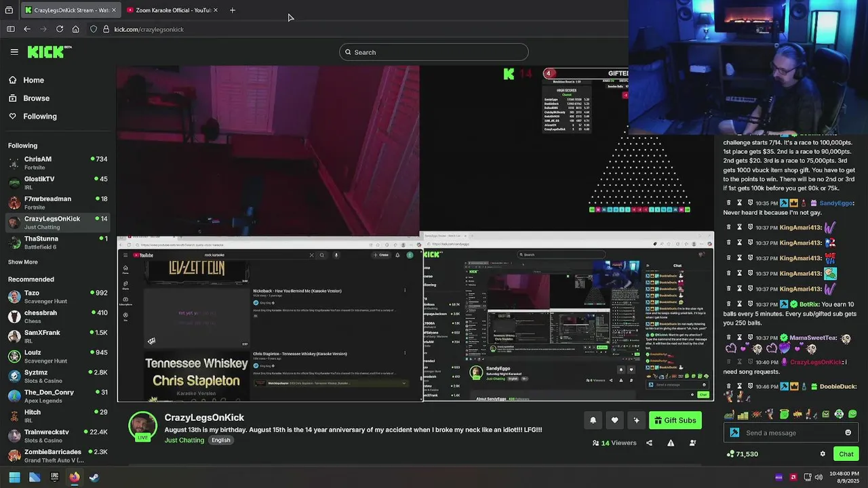Viewport: 868px width, 488px height.
Task: Check the 71,530 channel points balance
Action: 742,454
